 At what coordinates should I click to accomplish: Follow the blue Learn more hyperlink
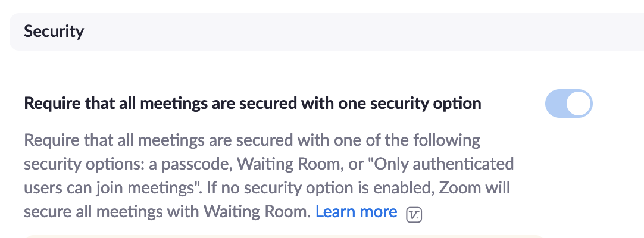[356, 212]
